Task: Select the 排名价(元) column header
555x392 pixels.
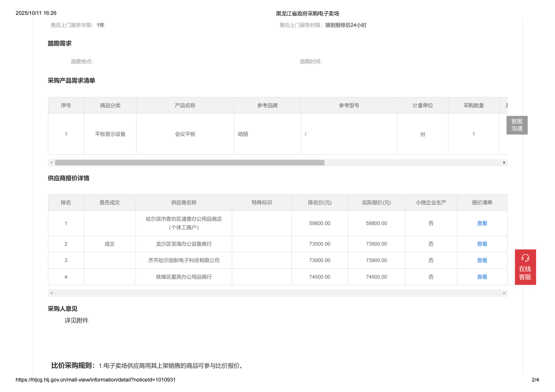Action: point(320,203)
